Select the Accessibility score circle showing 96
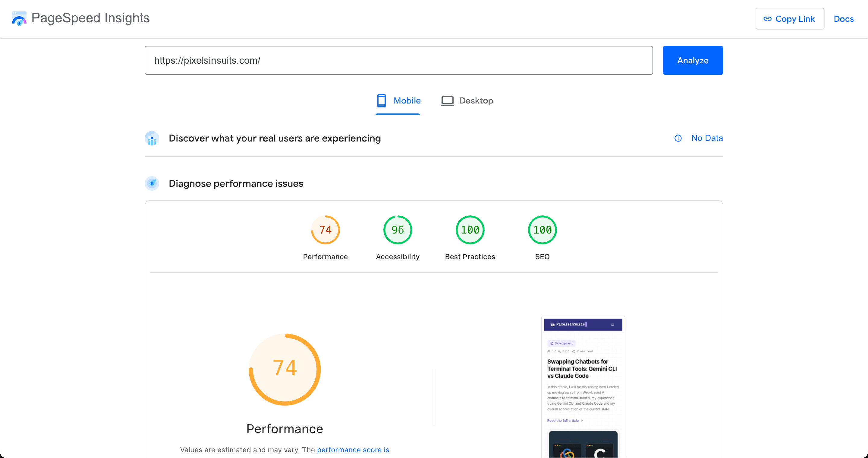The image size is (868, 458). point(398,230)
